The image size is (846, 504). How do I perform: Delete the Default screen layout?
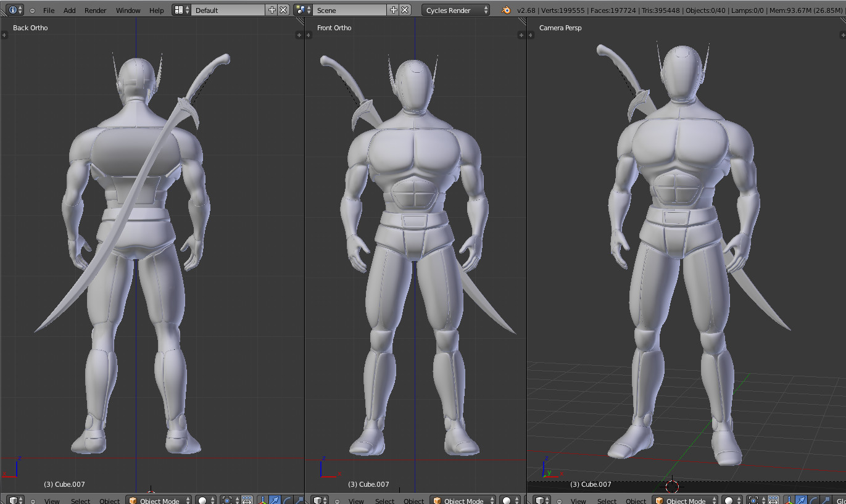pos(283,10)
